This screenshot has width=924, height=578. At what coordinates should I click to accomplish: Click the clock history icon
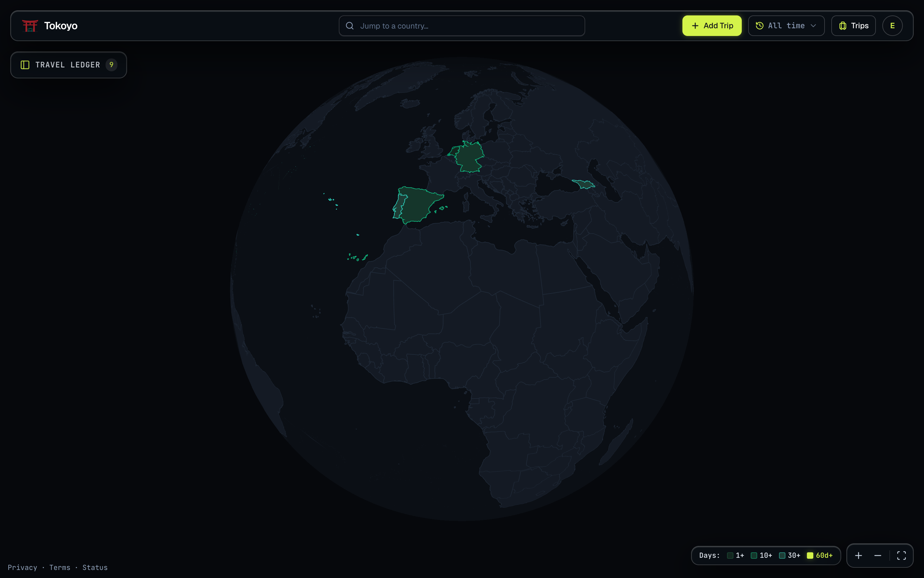759,26
